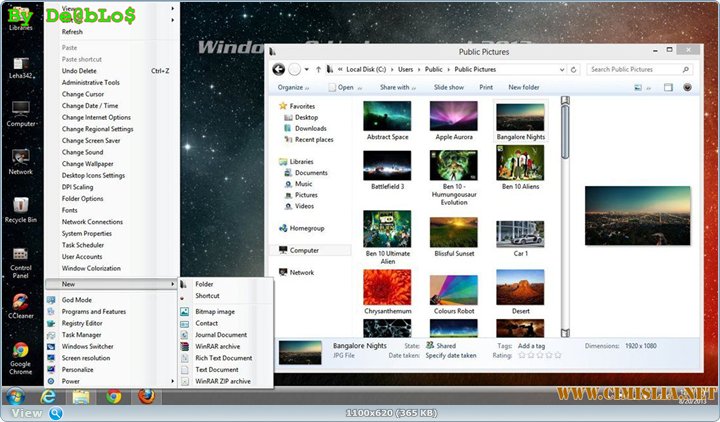Select Registry Editor in context menu
The height and width of the screenshot is (422, 720).
82,323
